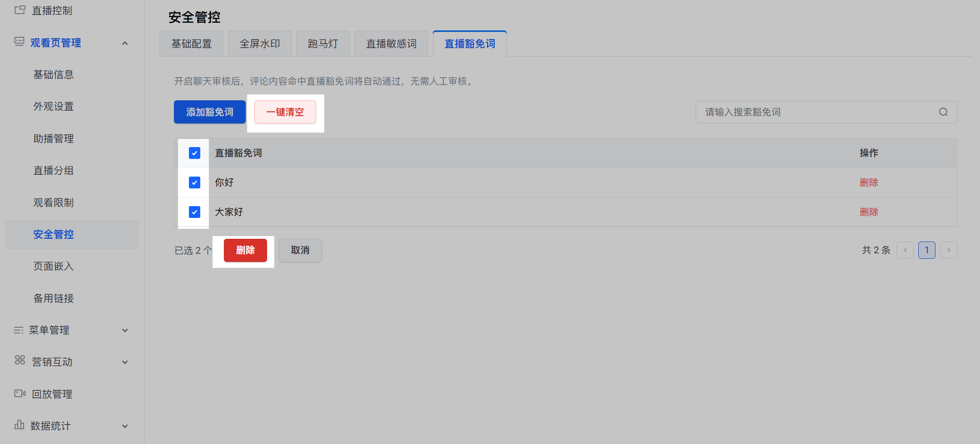Select the 直播豁免词 tab
Image resolution: width=980 pixels, height=444 pixels.
(x=470, y=44)
